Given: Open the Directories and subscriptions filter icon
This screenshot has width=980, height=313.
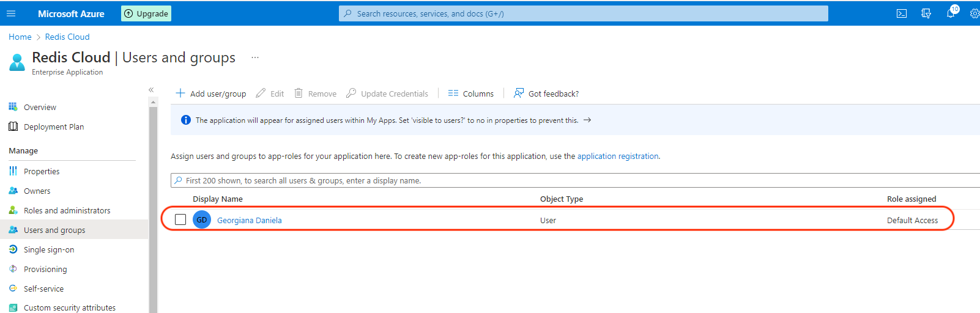Looking at the screenshot, I should pos(926,13).
